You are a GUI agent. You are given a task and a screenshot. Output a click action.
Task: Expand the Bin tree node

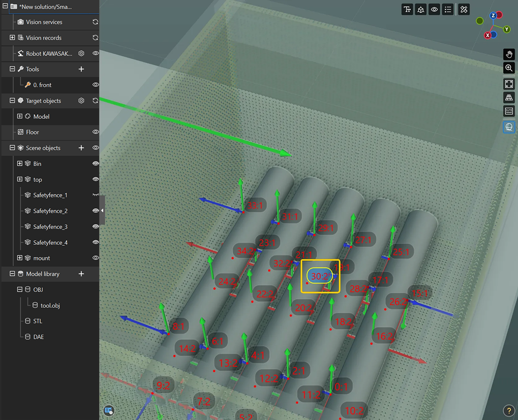(x=20, y=164)
